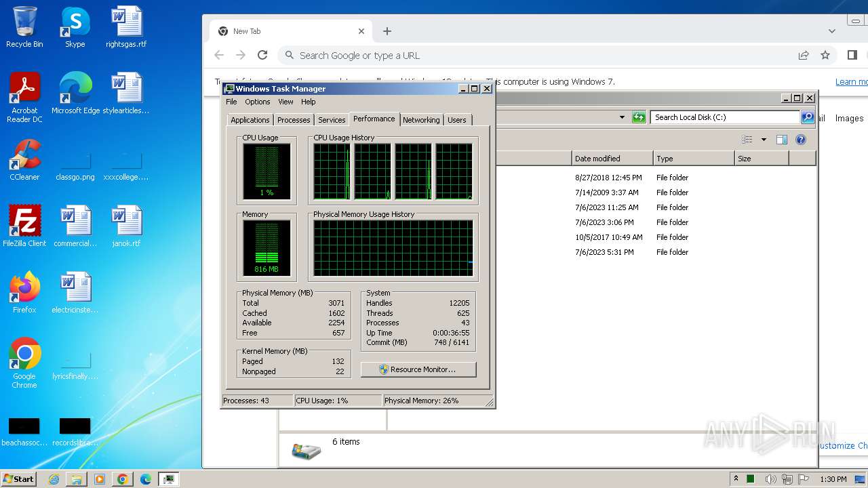The height and width of the screenshot is (488, 868).
Task: Click Chrome share page icon
Action: click(x=804, y=56)
